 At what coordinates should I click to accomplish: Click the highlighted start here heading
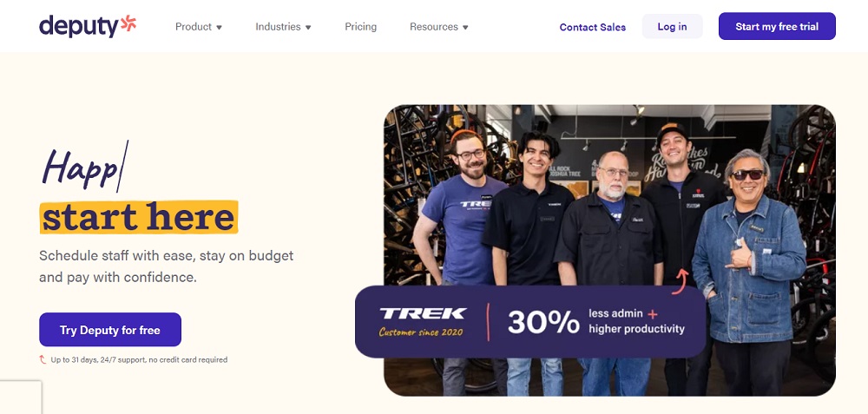(x=139, y=217)
